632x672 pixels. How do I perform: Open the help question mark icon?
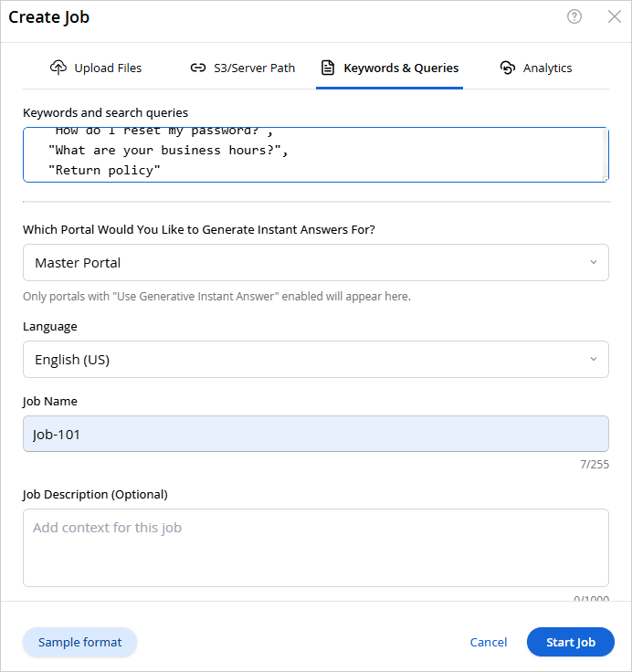[574, 16]
